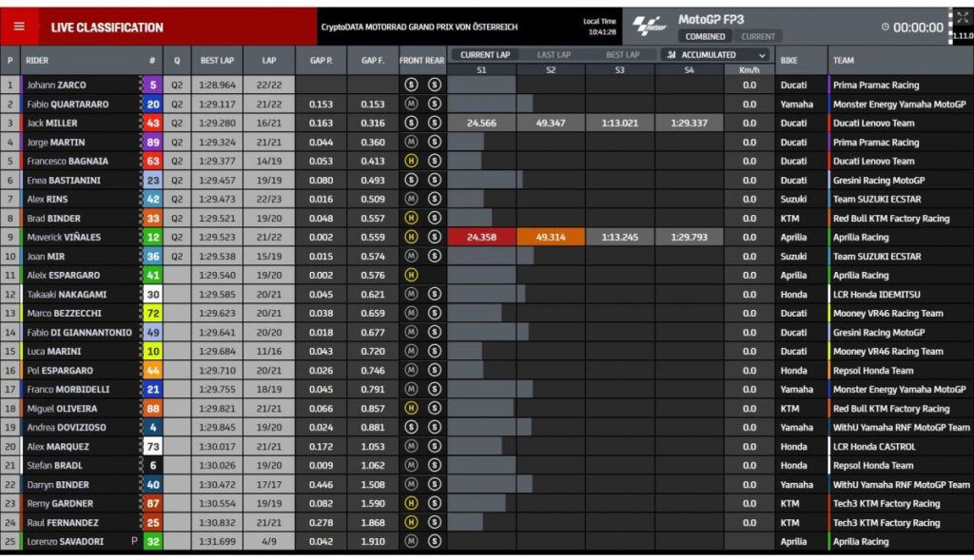Click Alex Marquez's number 73 badge
The height and width of the screenshot is (560, 974).
(x=153, y=447)
